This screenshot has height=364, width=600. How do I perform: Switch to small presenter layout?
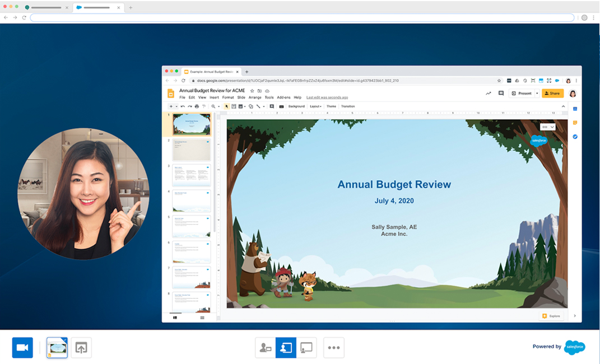[265, 348]
